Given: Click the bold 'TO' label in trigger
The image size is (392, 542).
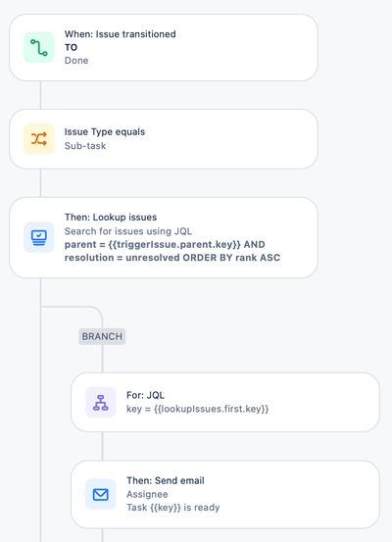Looking at the screenshot, I should pyautogui.click(x=71, y=47).
